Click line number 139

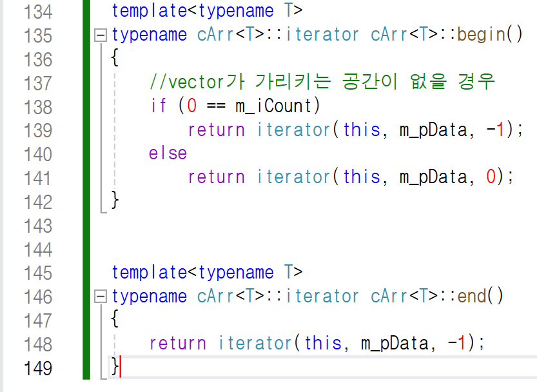(x=38, y=130)
